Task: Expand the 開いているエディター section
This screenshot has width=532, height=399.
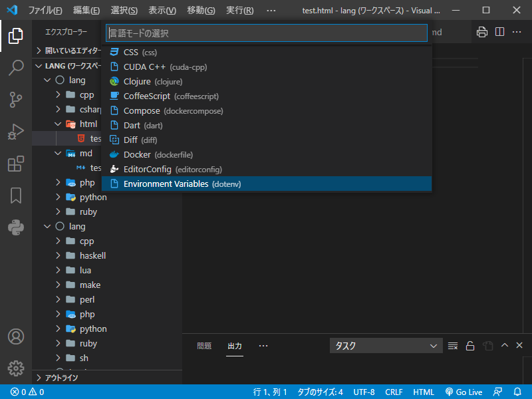Action: (x=68, y=51)
